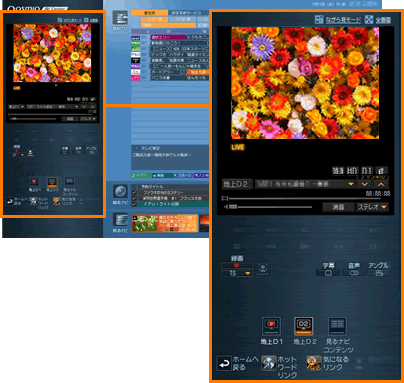404x383 pixels.
Task: Click pink channel logo in guide list
Action: click(x=135, y=78)
